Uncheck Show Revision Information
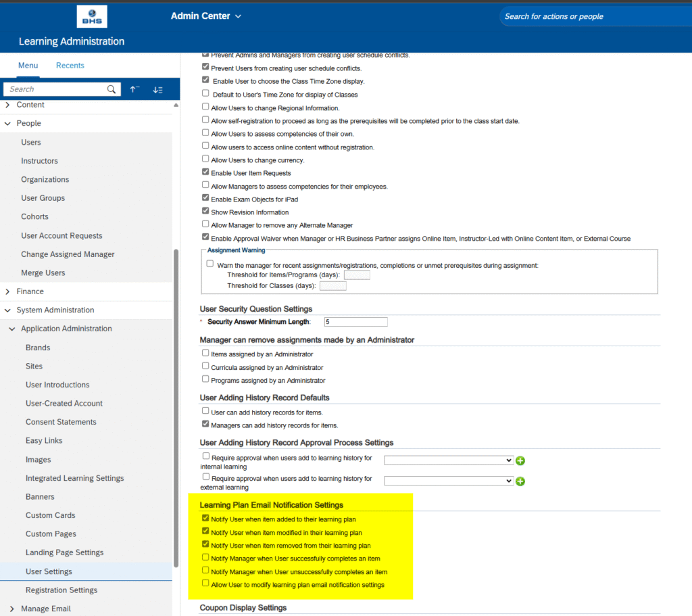The width and height of the screenshot is (692, 616). [x=205, y=212]
